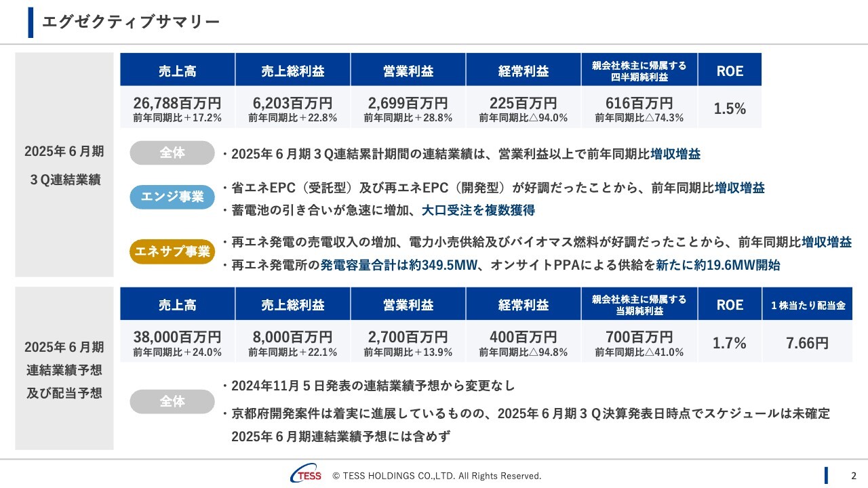
Task: Click the ROE value 1.5%
Action: [x=730, y=108]
